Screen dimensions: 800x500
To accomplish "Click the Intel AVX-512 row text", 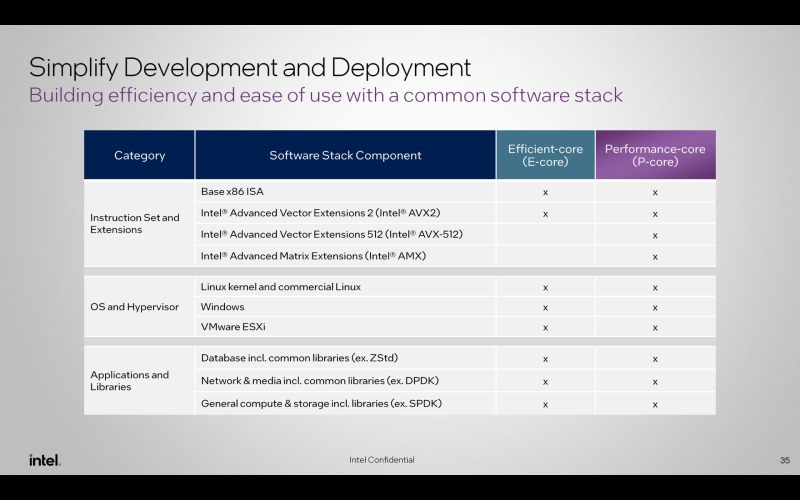I will coord(331,234).
